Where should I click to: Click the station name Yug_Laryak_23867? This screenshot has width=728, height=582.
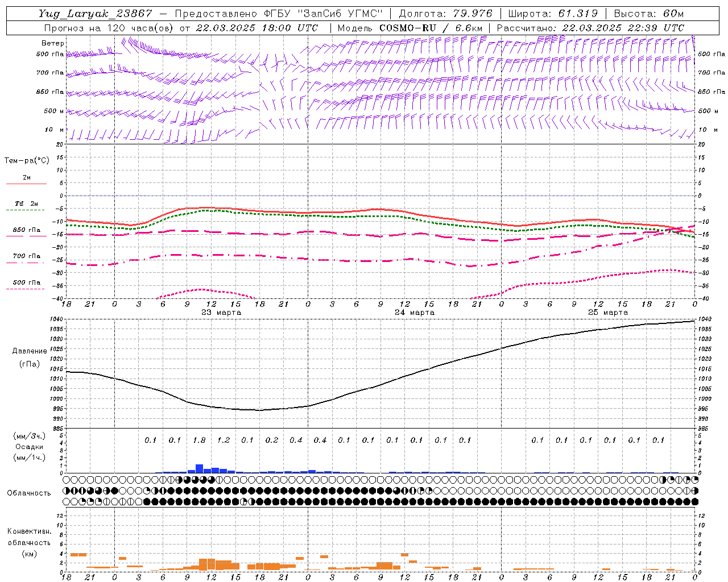pos(96,14)
